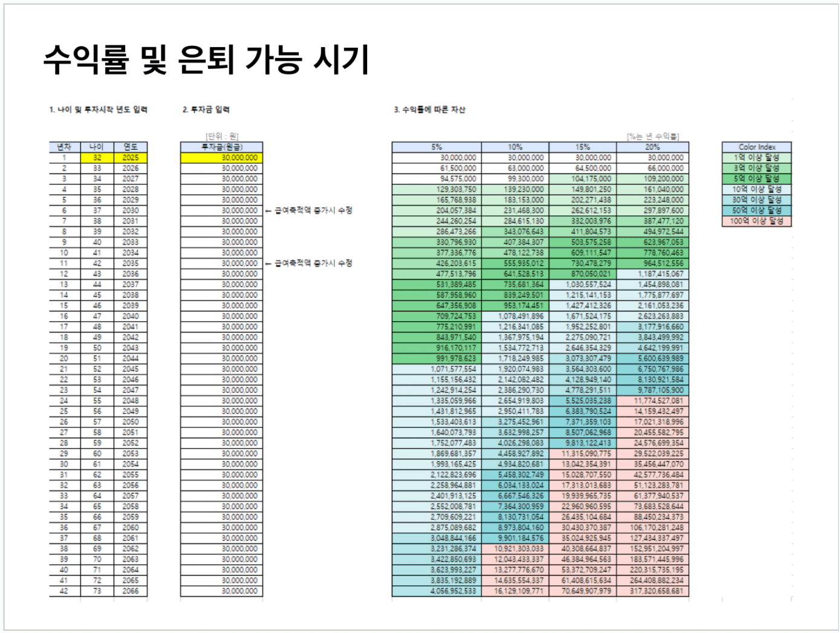Image resolution: width=840 pixels, height=633 pixels.
Task: Select the '연도' column header
Action: tap(130, 147)
